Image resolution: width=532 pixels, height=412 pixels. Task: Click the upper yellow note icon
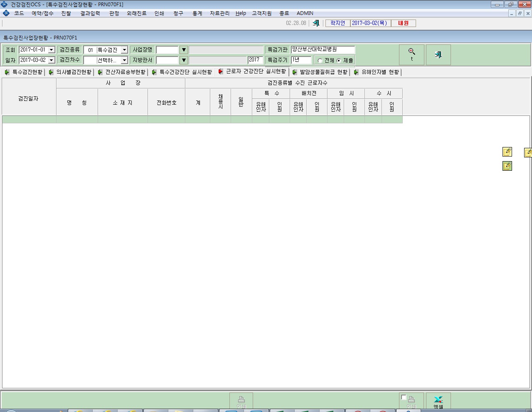coord(507,152)
